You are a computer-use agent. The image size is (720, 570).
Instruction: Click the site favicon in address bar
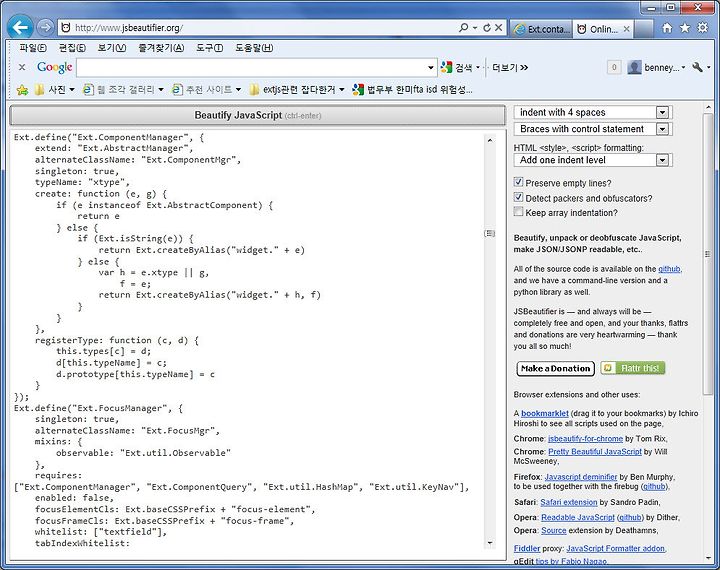pyautogui.click(x=66, y=28)
